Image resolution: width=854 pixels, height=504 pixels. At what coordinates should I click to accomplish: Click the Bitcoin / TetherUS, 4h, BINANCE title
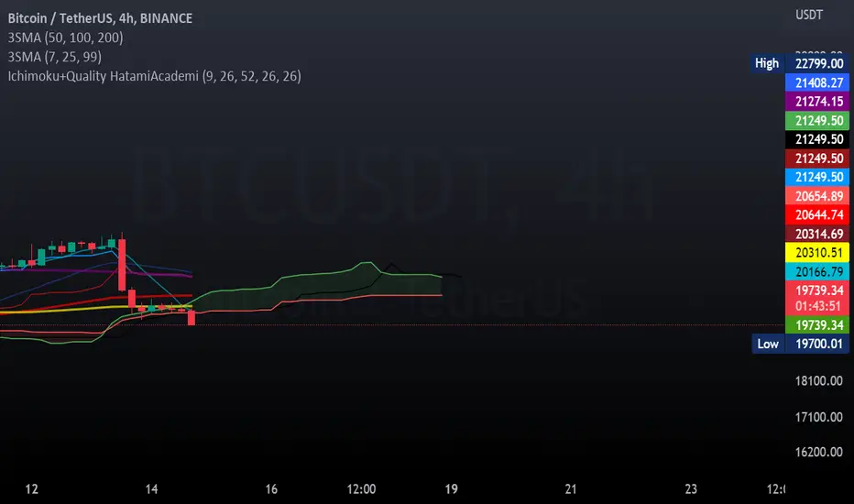pos(100,18)
